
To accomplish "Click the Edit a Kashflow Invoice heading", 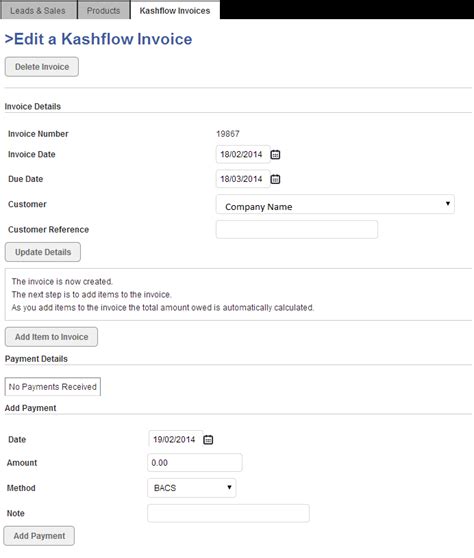I will pos(98,39).
